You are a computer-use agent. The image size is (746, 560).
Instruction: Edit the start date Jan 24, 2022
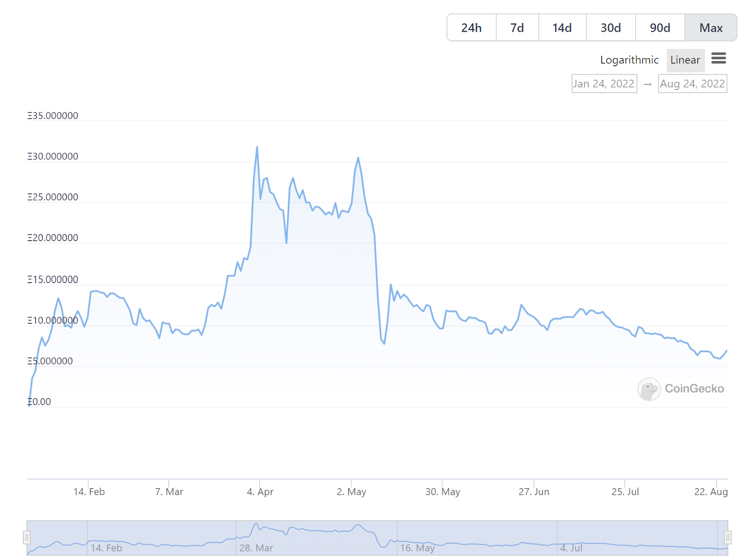click(x=604, y=84)
